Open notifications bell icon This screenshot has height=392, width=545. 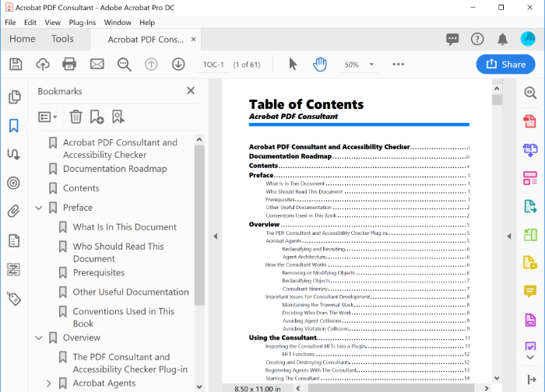pyautogui.click(x=503, y=39)
